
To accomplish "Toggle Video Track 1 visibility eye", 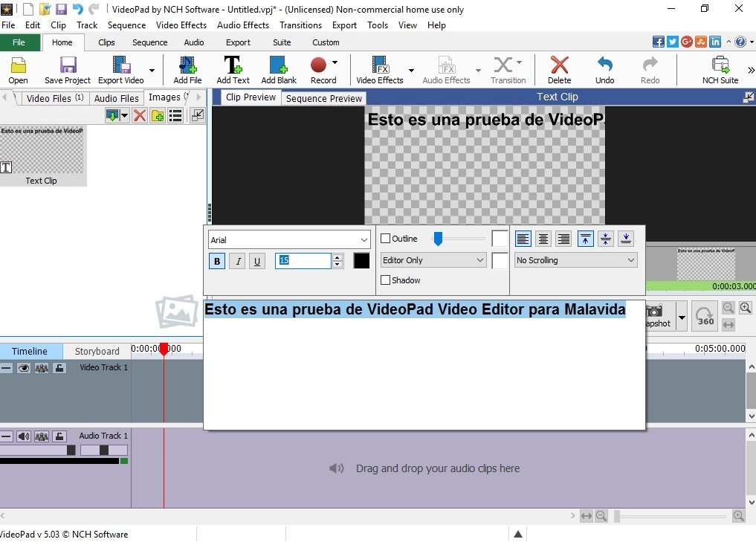I will tap(23, 368).
